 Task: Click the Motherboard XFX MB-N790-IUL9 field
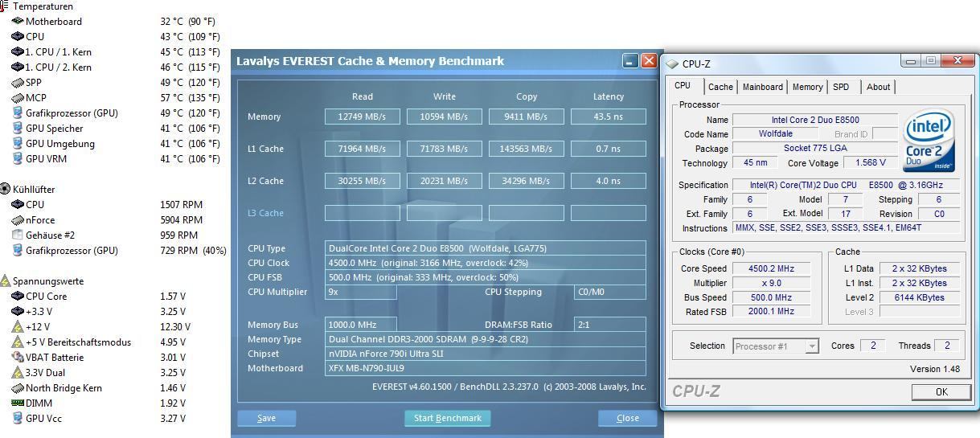click(x=485, y=368)
